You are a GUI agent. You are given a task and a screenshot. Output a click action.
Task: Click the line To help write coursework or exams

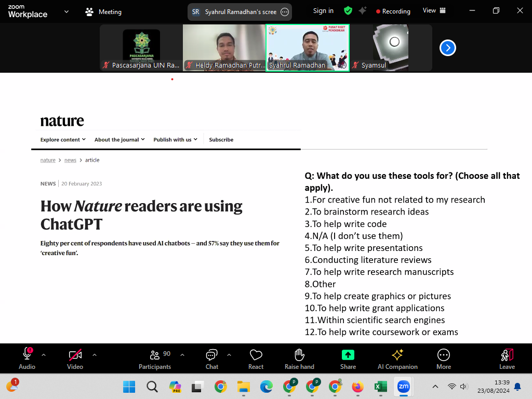pos(381,332)
